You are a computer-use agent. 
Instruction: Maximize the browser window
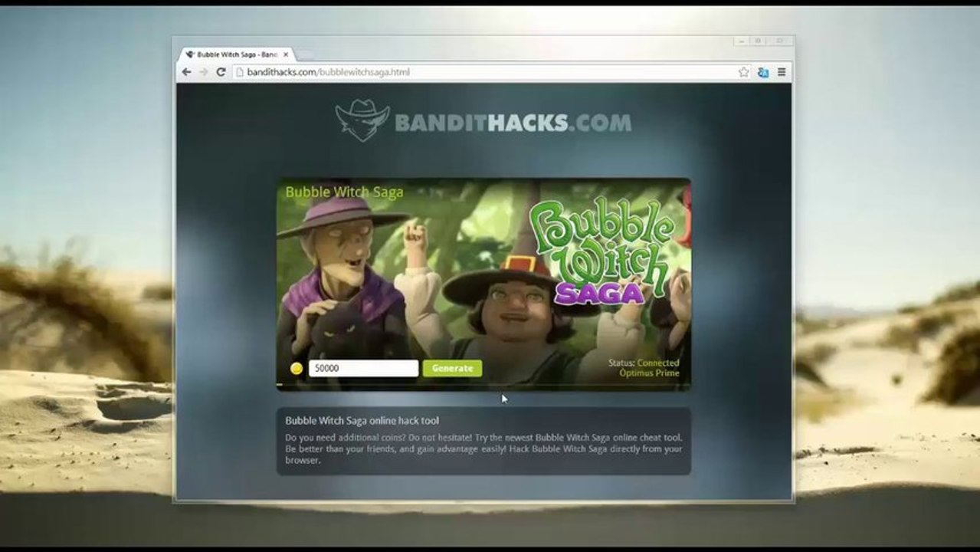coord(758,41)
